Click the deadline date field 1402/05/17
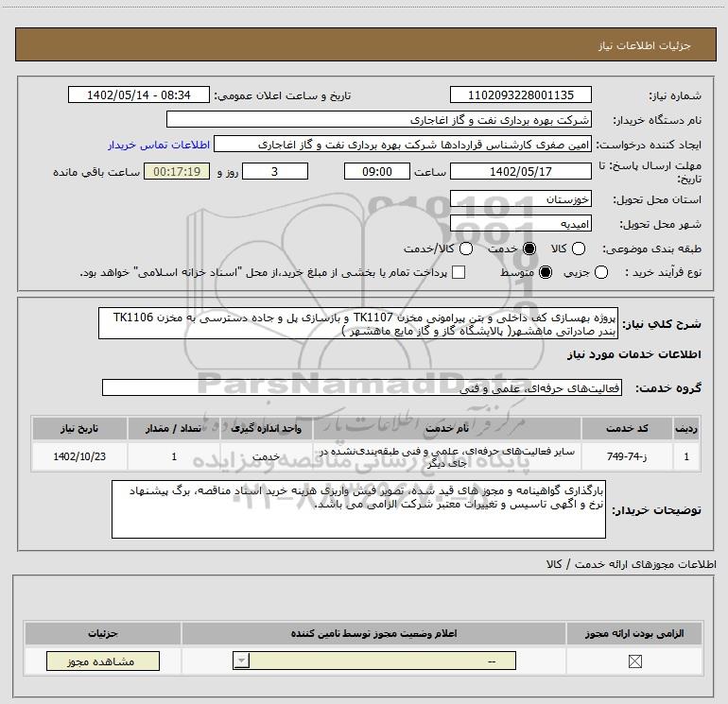The width and height of the screenshot is (728, 704). coord(520,171)
